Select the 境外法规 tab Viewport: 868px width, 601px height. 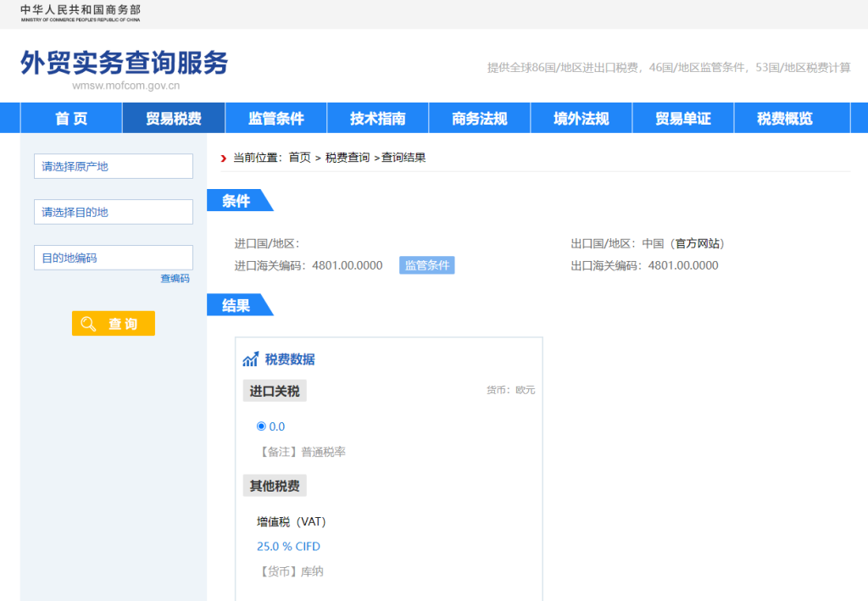(581, 118)
